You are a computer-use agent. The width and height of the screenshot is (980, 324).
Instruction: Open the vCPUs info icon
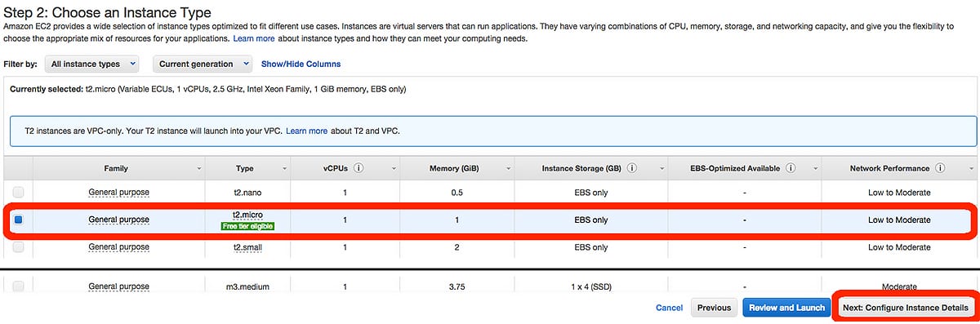359,168
